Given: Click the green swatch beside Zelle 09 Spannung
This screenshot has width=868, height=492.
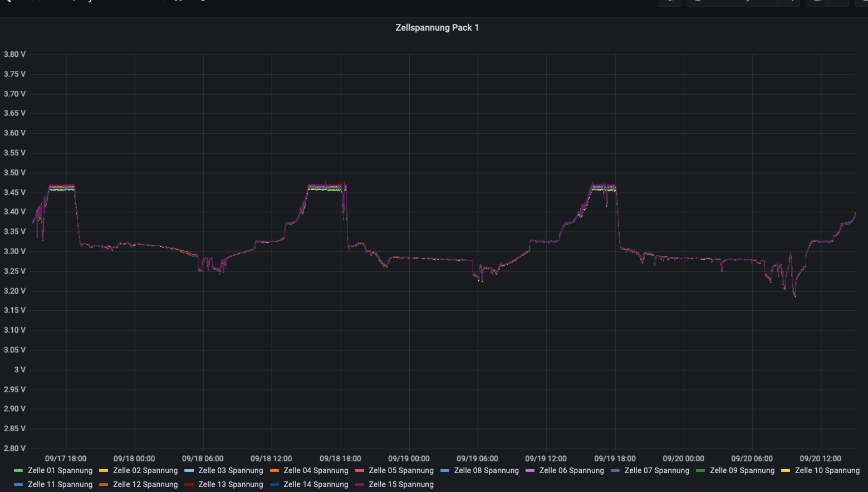Looking at the screenshot, I should [700, 471].
